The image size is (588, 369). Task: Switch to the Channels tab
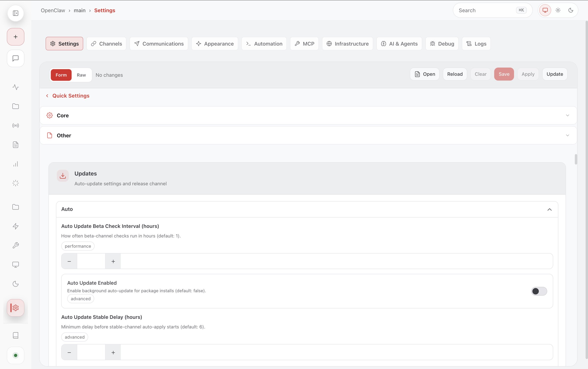tap(106, 44)
